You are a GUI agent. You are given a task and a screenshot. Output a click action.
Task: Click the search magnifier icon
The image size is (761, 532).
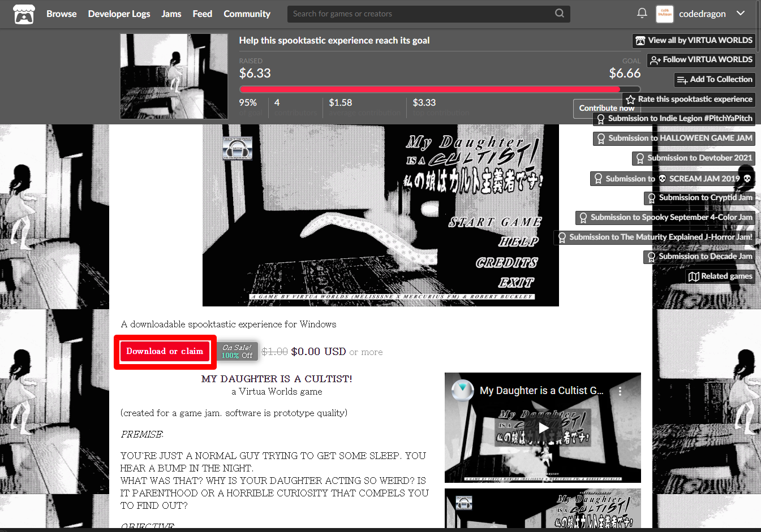[559, 14]
